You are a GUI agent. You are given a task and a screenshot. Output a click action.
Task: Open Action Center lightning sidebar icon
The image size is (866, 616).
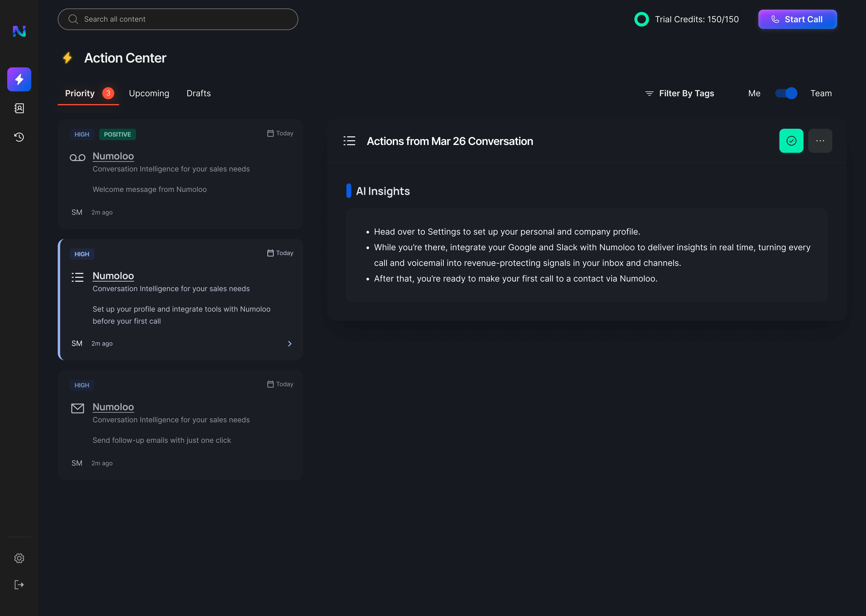pos(19,79)
